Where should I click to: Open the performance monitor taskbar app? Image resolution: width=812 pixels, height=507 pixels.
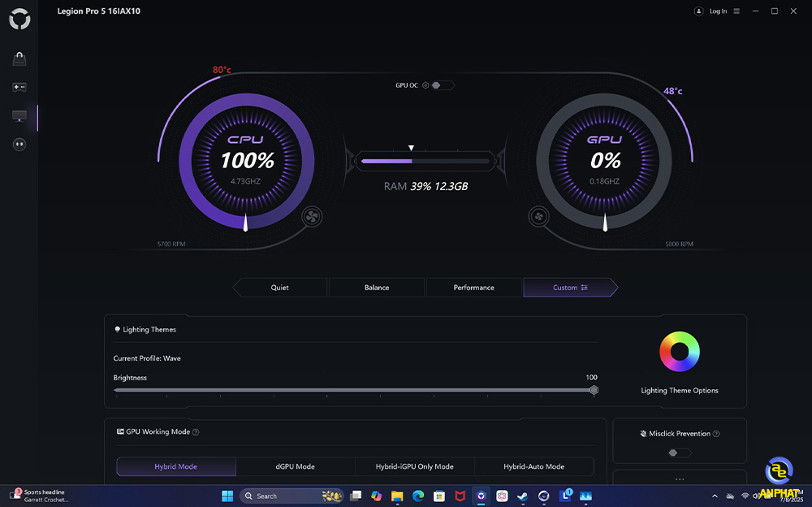coord(585,496)
